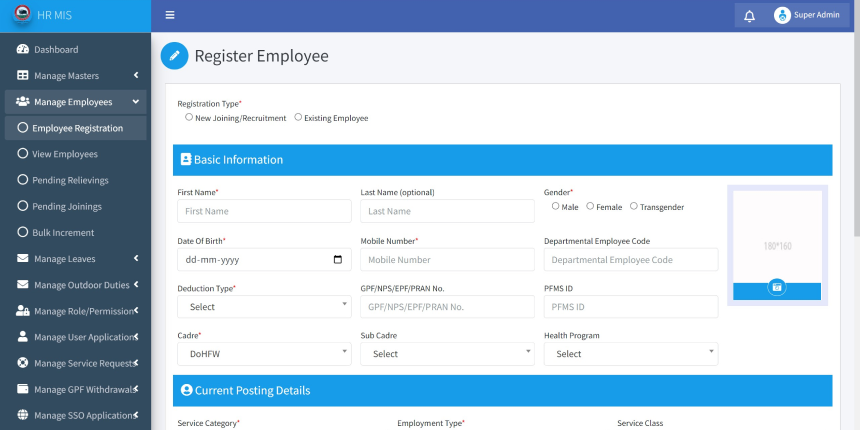Screen dimensions: 860x430
Task: Click the Manage Role/Permission lock icon
Action: pyautogui.click(x=22, y=311)
